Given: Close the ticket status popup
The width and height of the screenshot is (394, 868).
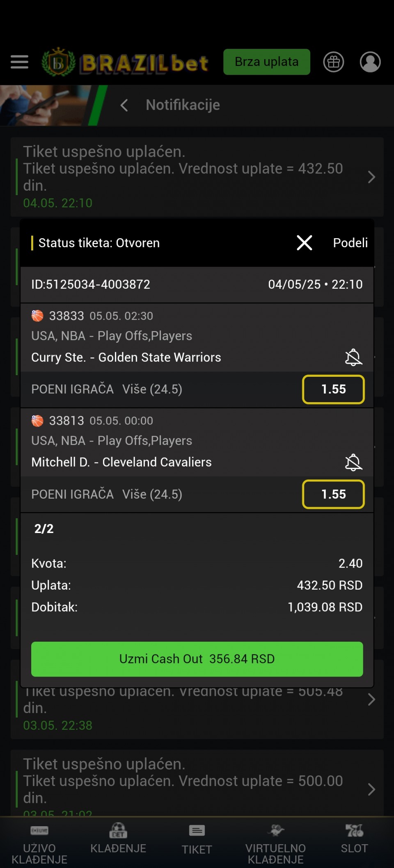Looking at the screenshot, I should 304,243.
